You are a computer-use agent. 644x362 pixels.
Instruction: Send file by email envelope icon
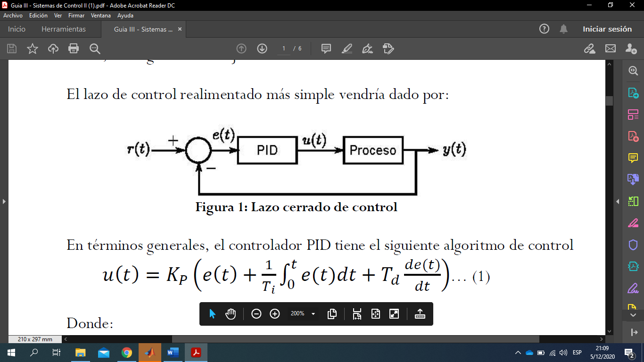[x=611, y=49]
